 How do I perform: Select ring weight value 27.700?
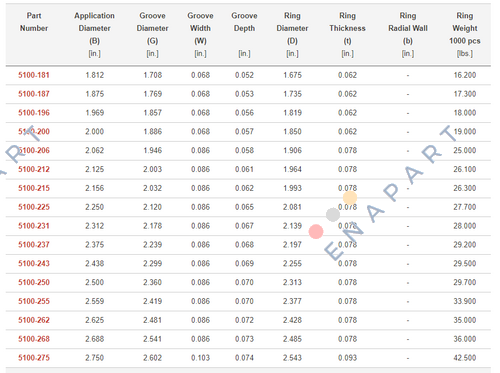point(465,207)
